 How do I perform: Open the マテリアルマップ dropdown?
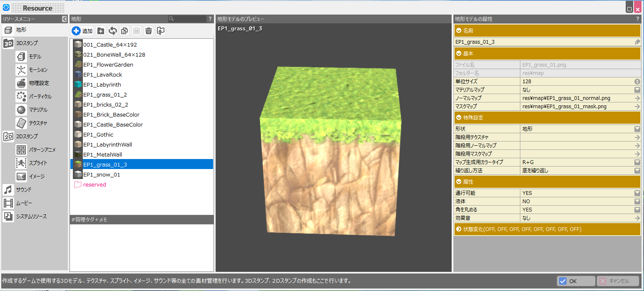click(x=637, y=90)
